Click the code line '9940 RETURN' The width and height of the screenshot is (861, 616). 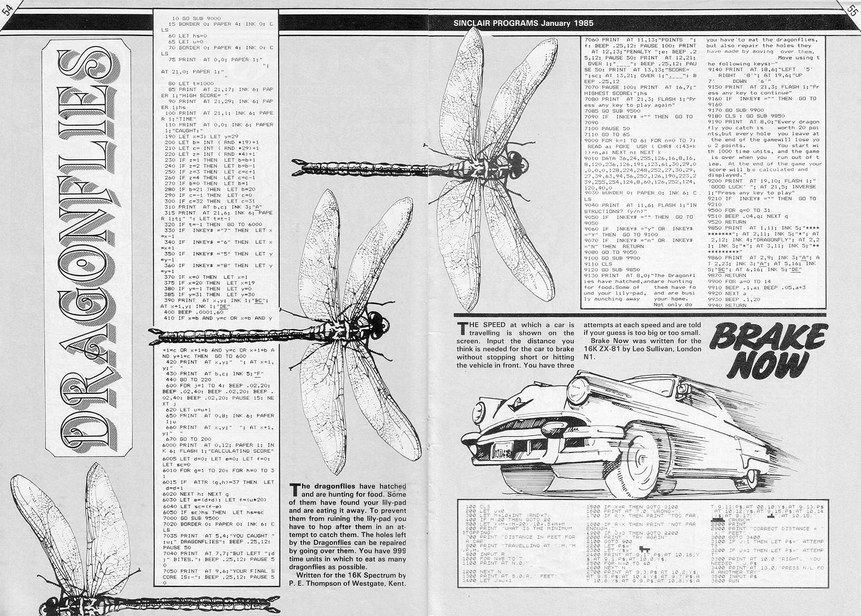click(x=728, y=305)
